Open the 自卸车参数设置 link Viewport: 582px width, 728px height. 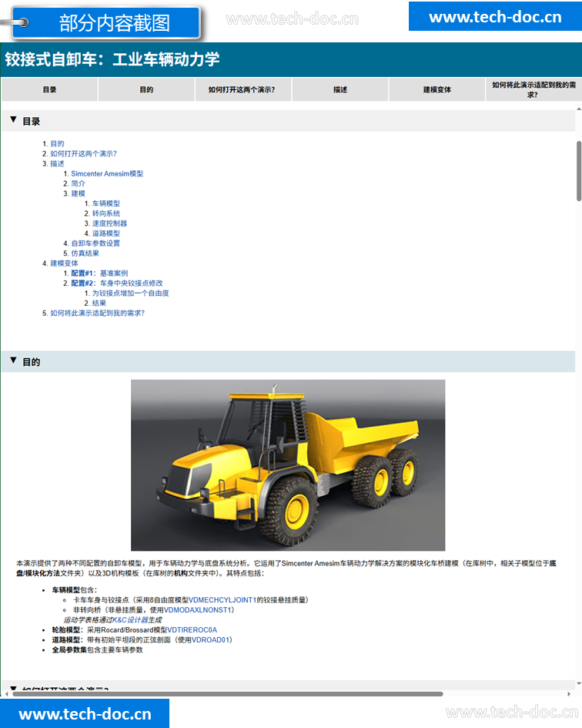pyautogui.click(x=95, y=243)
